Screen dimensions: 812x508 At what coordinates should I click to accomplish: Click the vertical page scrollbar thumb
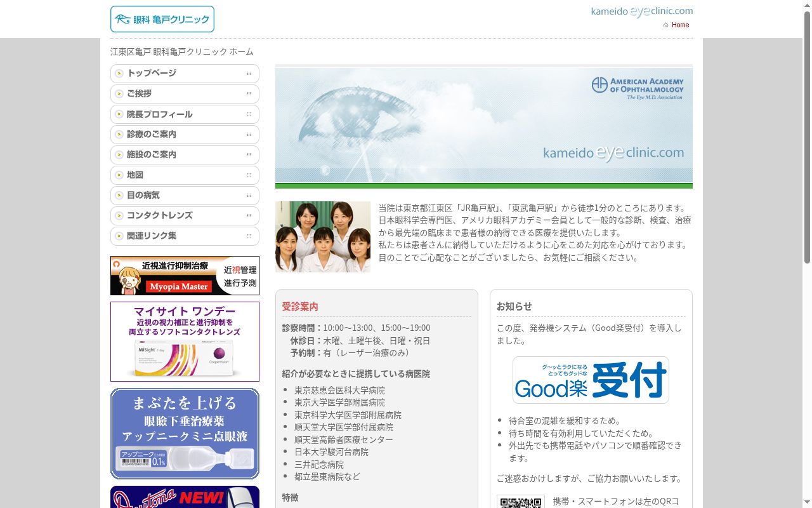807,137
